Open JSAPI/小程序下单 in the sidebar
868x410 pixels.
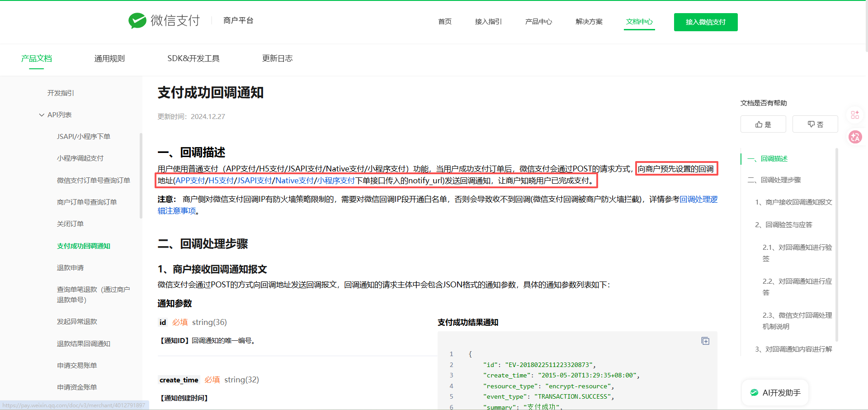click(84, 136)
